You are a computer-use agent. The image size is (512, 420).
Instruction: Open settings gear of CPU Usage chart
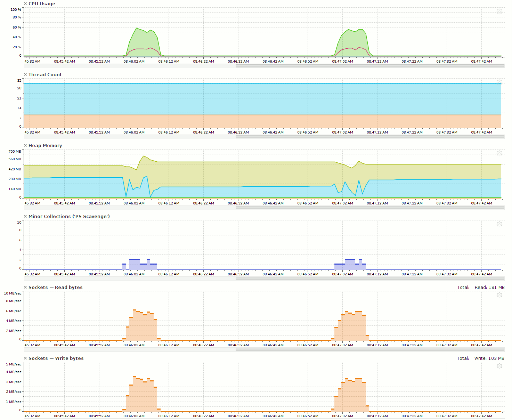(x=499, y=11)
